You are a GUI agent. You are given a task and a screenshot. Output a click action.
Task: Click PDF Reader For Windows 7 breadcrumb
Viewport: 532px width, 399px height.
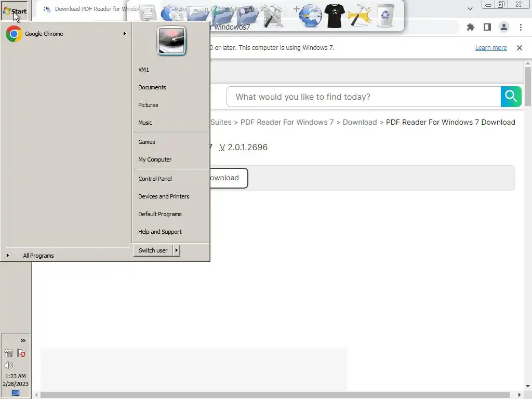287,122
